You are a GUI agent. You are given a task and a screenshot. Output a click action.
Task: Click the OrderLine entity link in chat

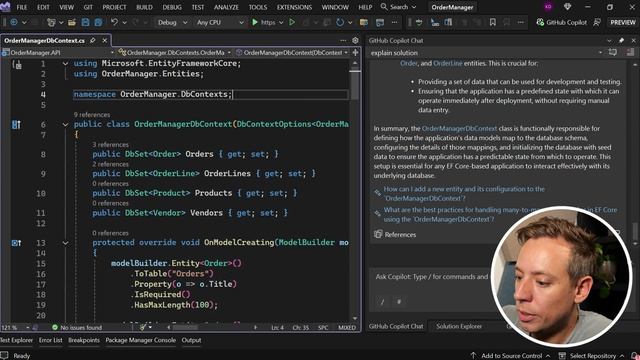pos(448,63)
